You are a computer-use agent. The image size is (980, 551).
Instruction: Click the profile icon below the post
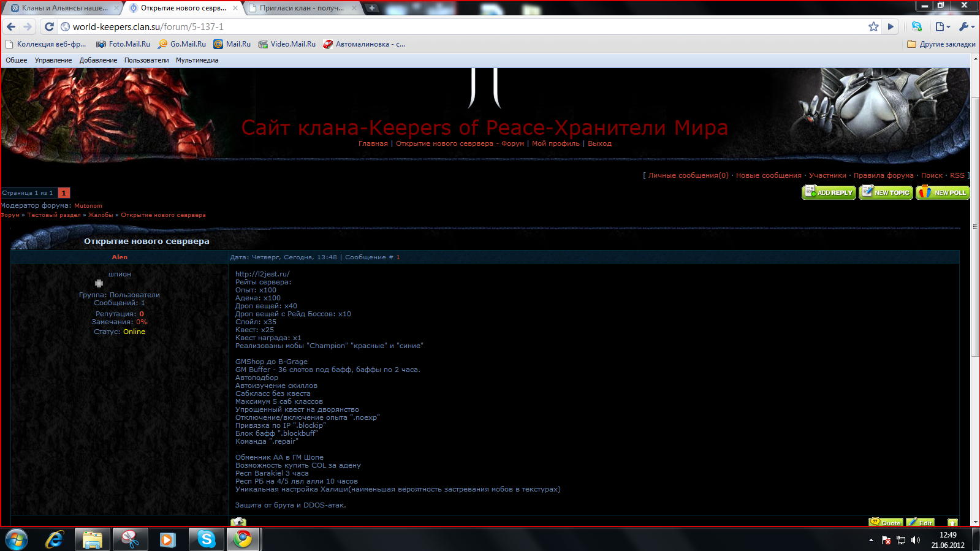coord(238,522)
